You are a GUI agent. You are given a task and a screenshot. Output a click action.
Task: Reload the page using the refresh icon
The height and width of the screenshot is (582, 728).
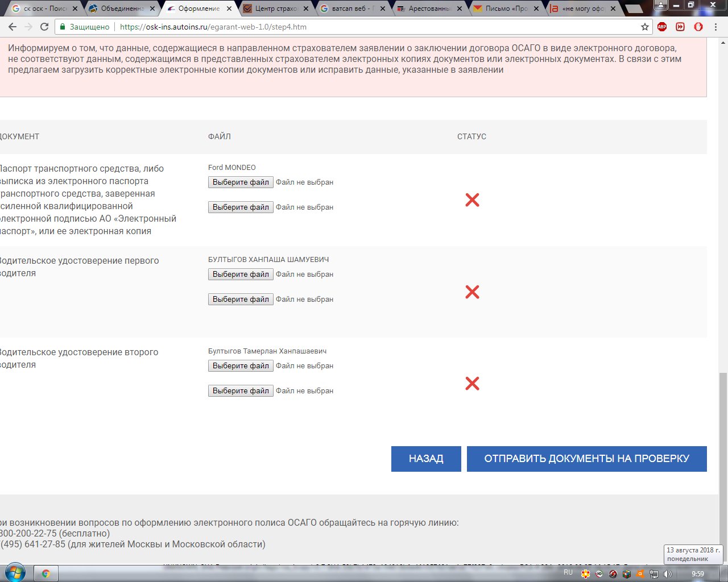(x=44, y=27)
